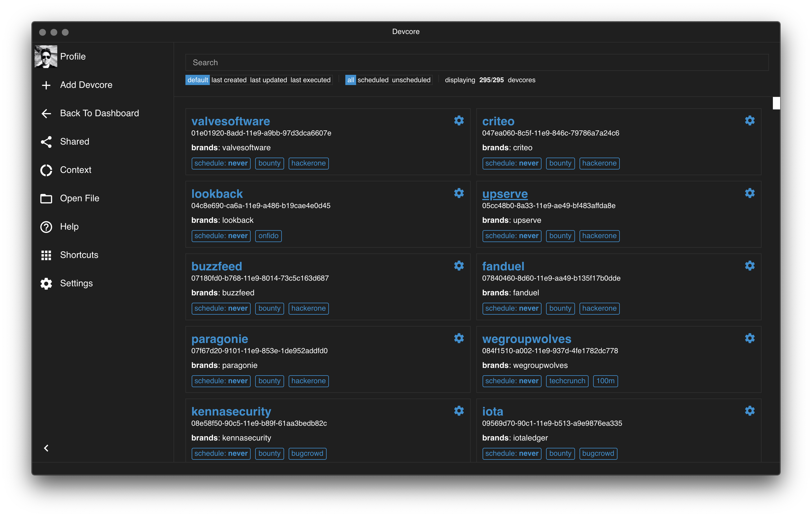Select the all filter option
This screenshot has width=812, height=517.
click(351, 80)
